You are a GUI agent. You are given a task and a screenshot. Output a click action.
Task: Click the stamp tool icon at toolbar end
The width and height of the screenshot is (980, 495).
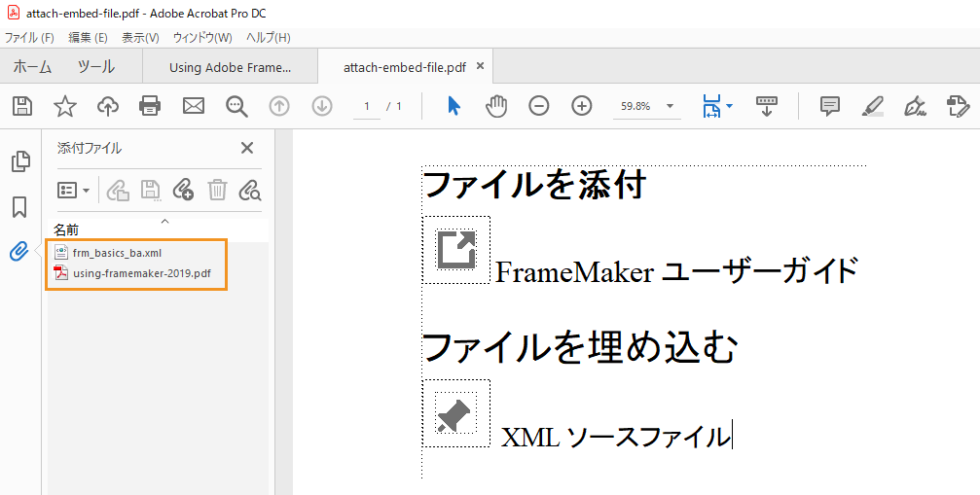(x=959, y=106)
